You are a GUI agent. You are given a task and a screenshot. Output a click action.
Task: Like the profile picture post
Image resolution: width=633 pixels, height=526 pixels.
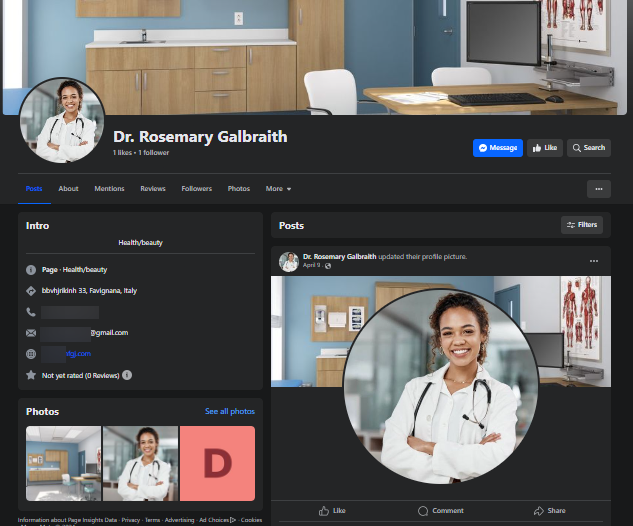(x=332, y=511)
